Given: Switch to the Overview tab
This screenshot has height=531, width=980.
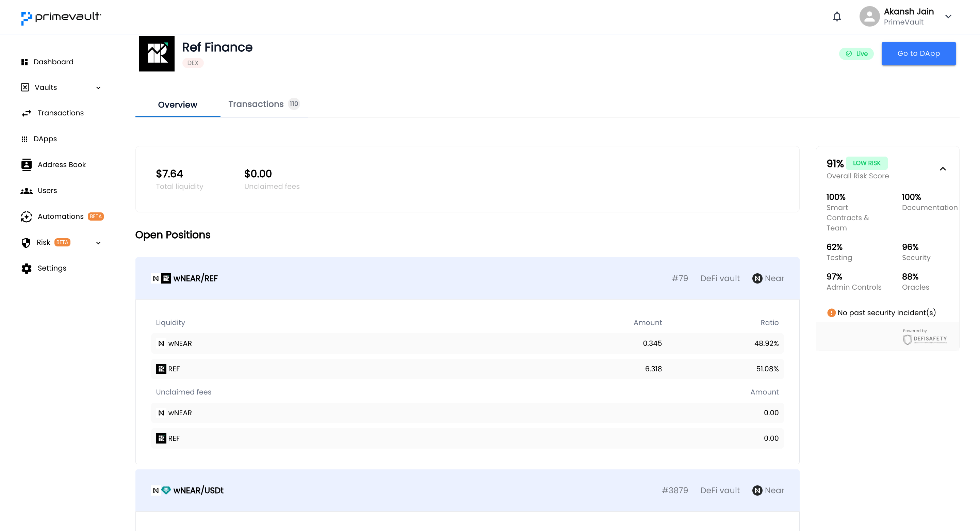Looking at the screenshot, I should [x=178, y=105].
